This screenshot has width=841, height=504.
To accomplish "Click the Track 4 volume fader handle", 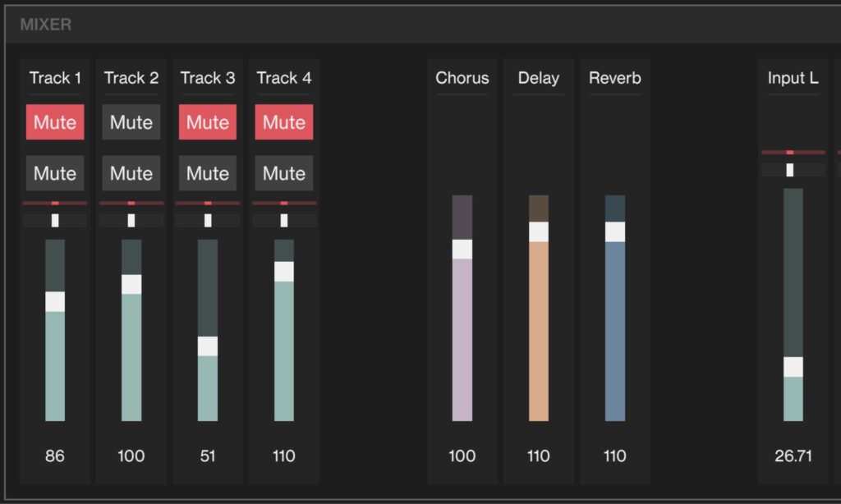I will 283,272.
